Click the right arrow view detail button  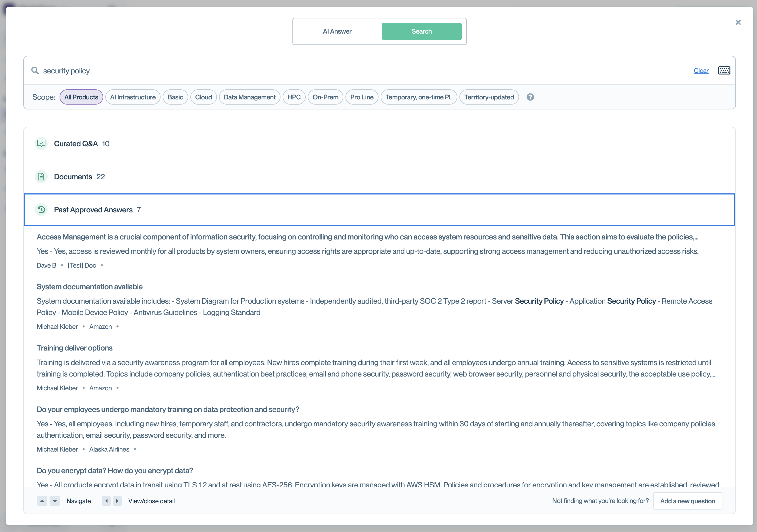117,501
